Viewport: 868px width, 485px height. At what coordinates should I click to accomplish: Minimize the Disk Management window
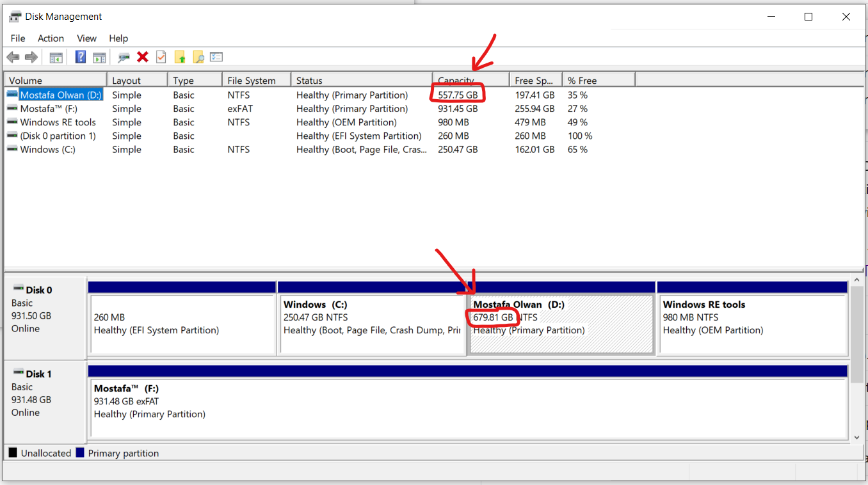[x=771, y=17]
